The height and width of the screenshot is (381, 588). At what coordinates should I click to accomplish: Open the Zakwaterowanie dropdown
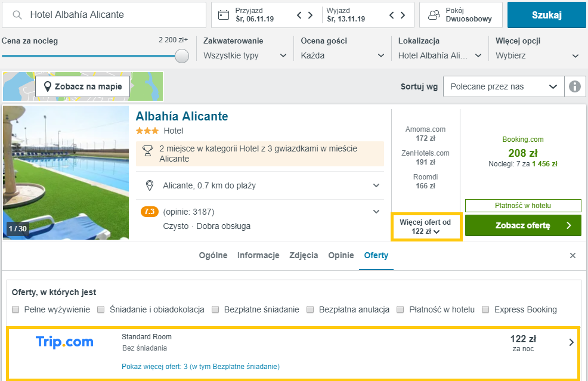[x=245, y=55]
